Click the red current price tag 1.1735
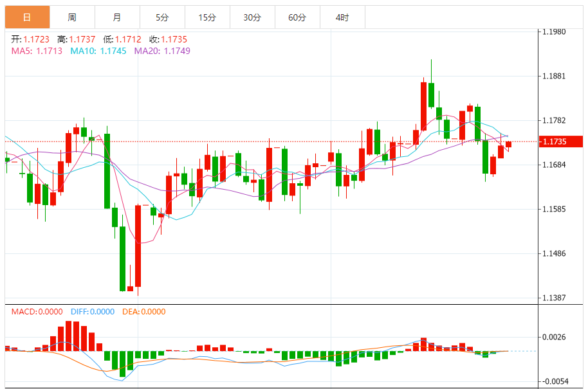 click(560, 141)
